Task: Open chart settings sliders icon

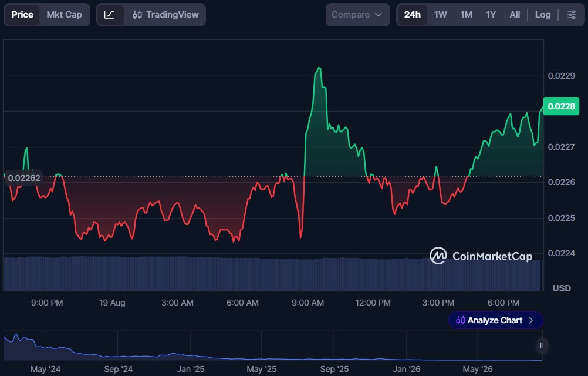Action: click(x=572, y=15)
